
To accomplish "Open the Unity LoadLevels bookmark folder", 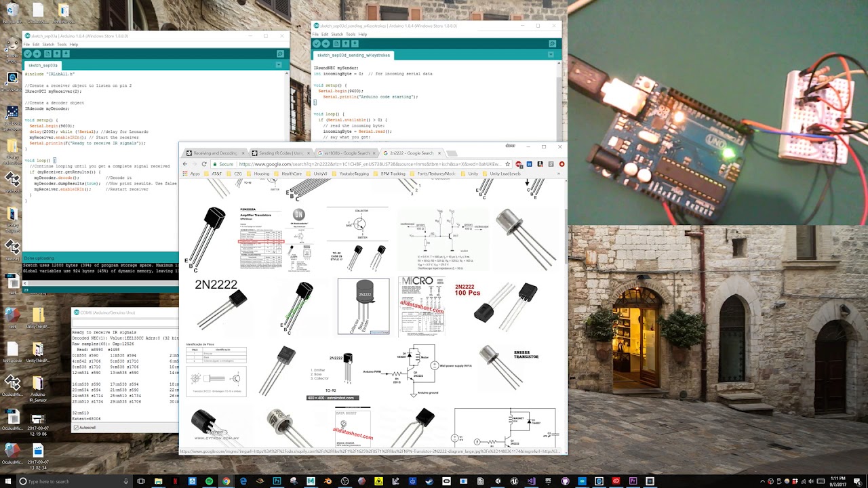I will click(502, 174).
